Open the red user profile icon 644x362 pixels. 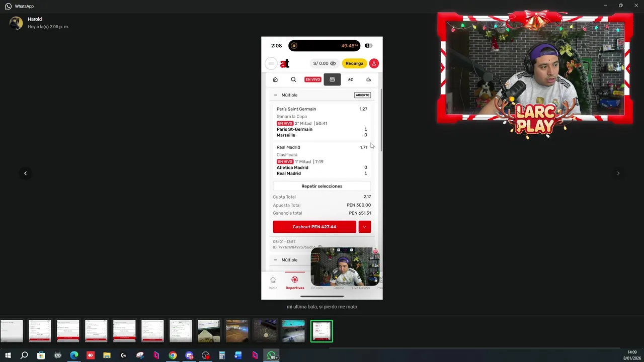[374, 63]
